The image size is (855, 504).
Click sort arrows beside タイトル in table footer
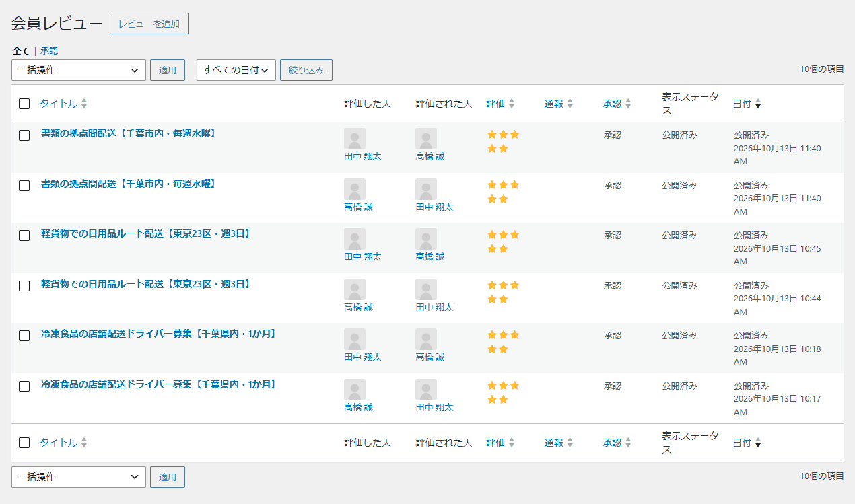tap(84, 443)
